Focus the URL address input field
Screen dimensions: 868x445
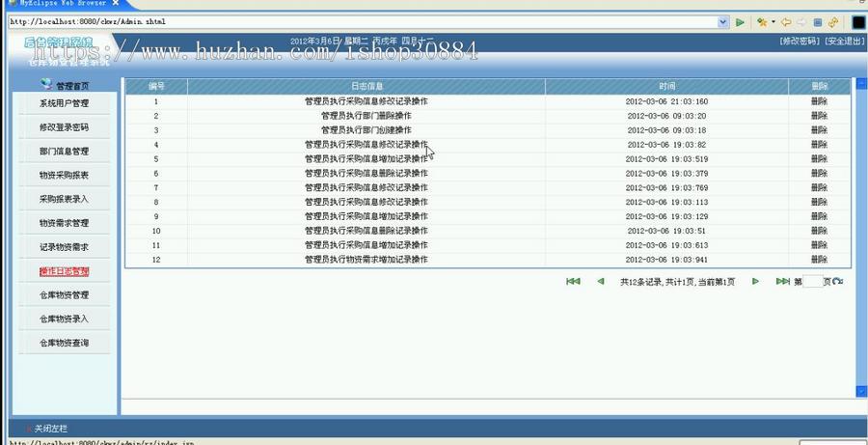click(363, 22)
